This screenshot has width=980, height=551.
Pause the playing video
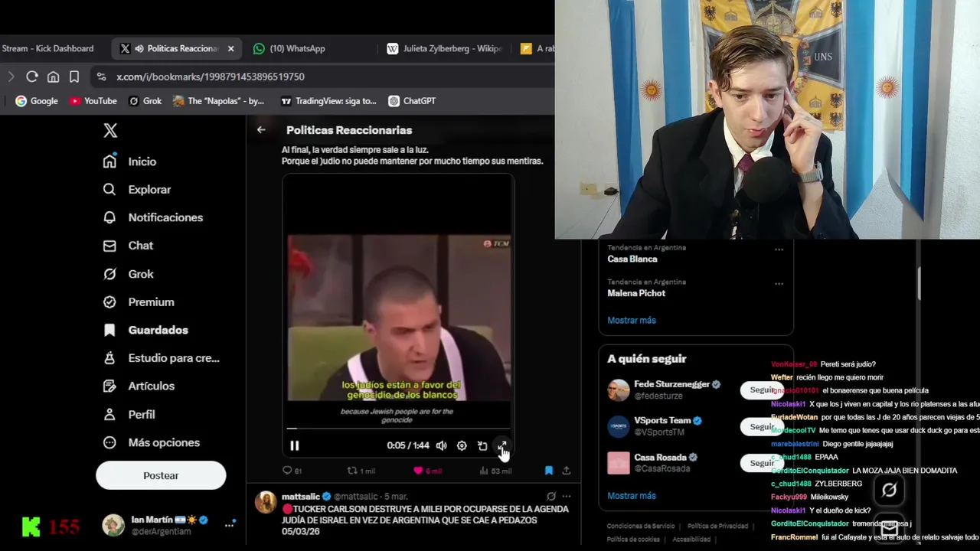(x=295, y=445)
